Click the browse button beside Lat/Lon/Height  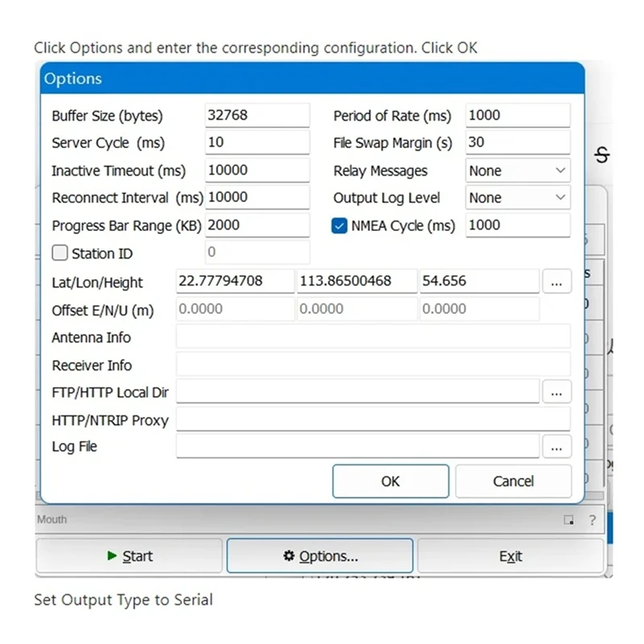557,281
